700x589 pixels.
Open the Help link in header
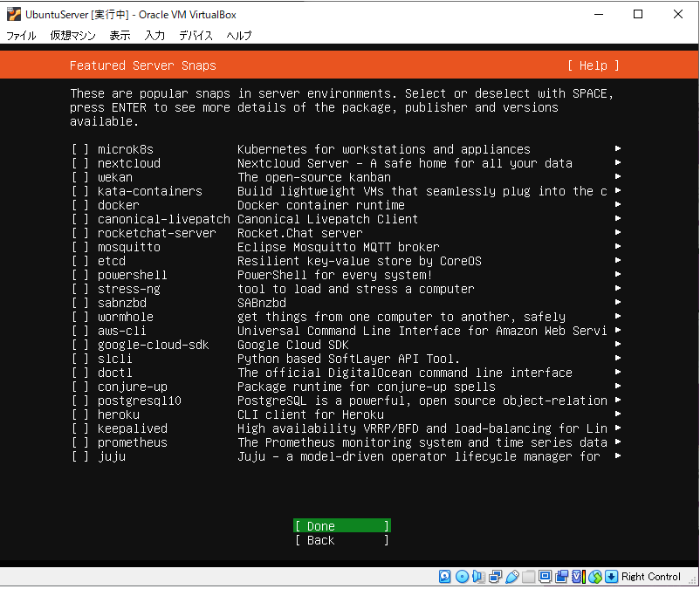pos(593,65)
